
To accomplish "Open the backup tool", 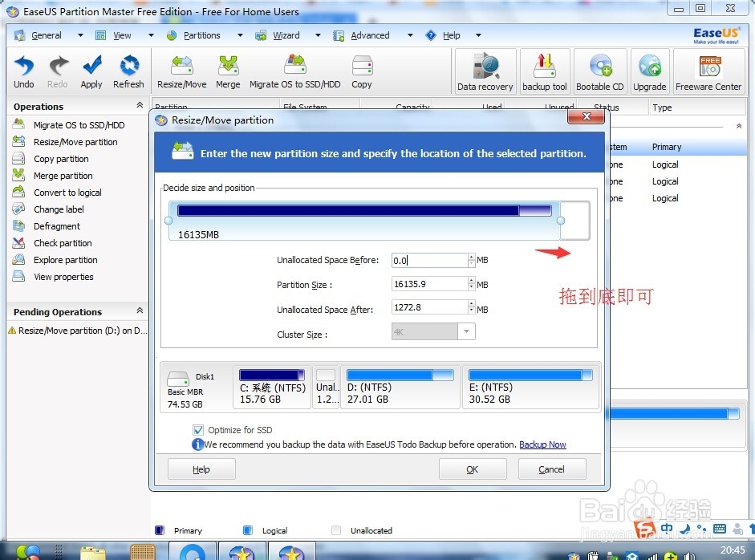I will tap(545, 71).
